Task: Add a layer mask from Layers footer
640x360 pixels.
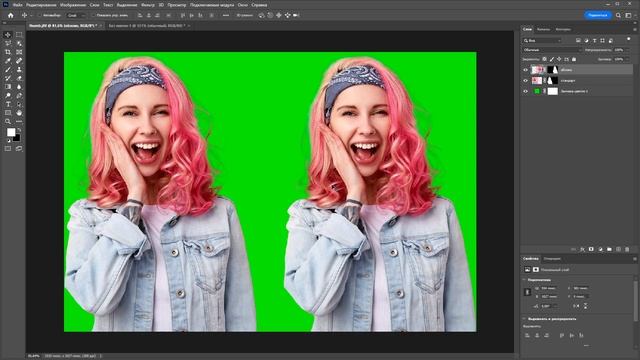Action: tap(591, 249)
